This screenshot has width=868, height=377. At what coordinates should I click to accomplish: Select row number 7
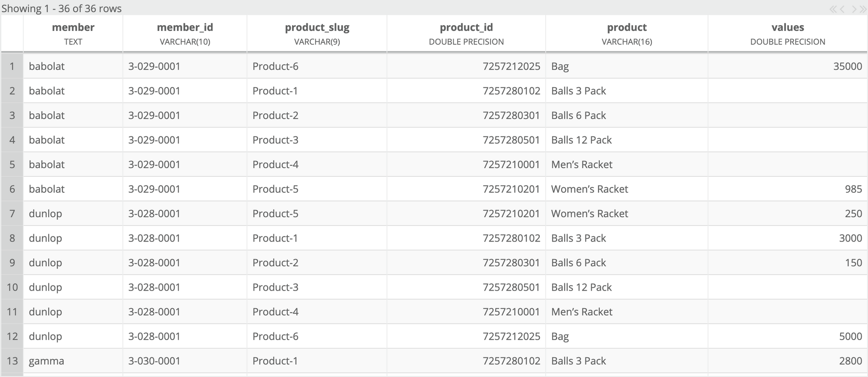coord(12,214)
